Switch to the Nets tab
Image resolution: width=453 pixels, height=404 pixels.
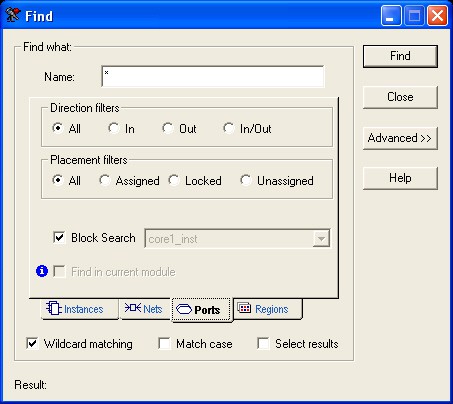coord(145,309)
